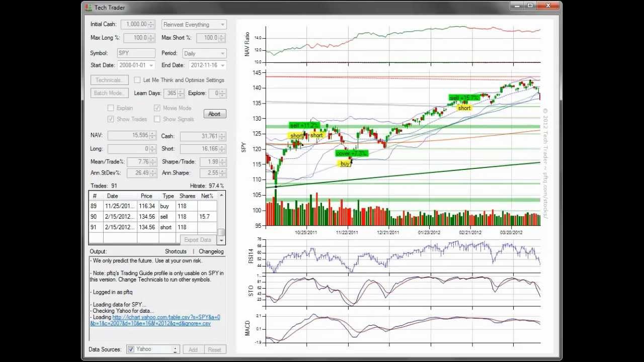Click the Price column header
The image size is (644, 362).
(146, 196)
